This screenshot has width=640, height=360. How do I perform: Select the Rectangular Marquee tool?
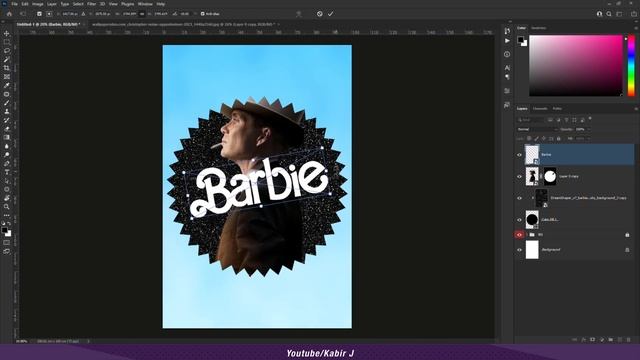(7, 42)
